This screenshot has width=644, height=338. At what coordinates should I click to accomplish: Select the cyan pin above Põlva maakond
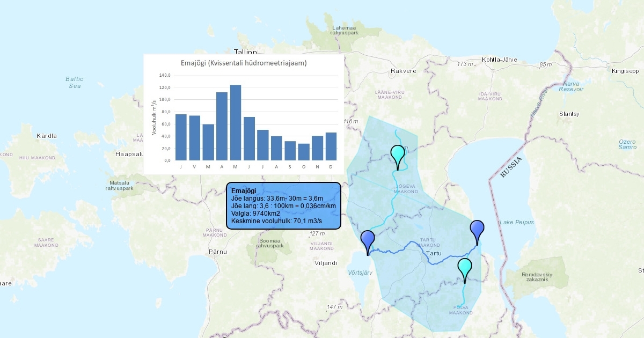pos(465,268)
